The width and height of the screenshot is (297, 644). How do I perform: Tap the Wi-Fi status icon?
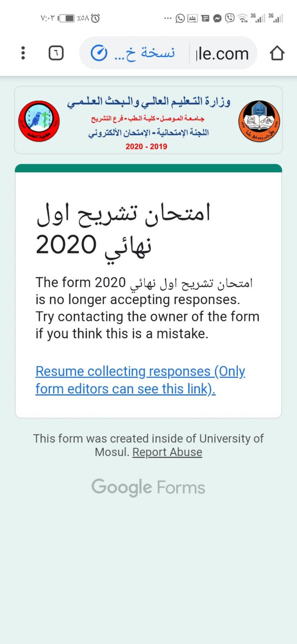242,18
